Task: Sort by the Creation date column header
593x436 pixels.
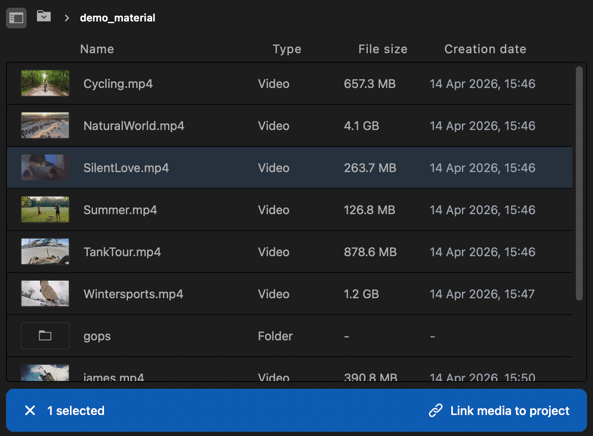Action: tap(485, 49)
